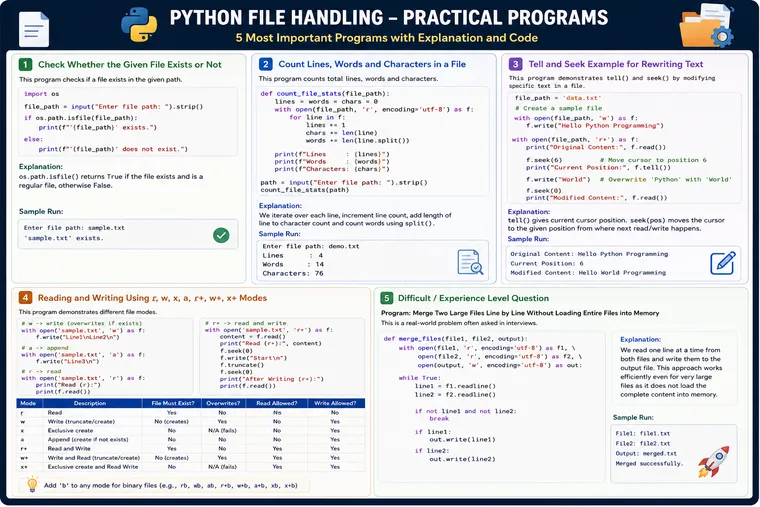Click the "'sample.txt' exists." output line
The width and height of the screenshot is (760, 507).
click(x=63, y=238)
